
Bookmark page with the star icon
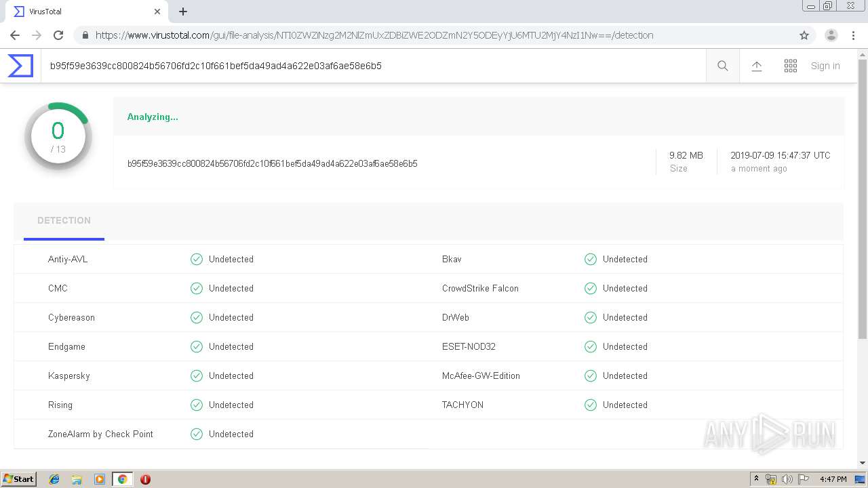(x=804, y=35)
